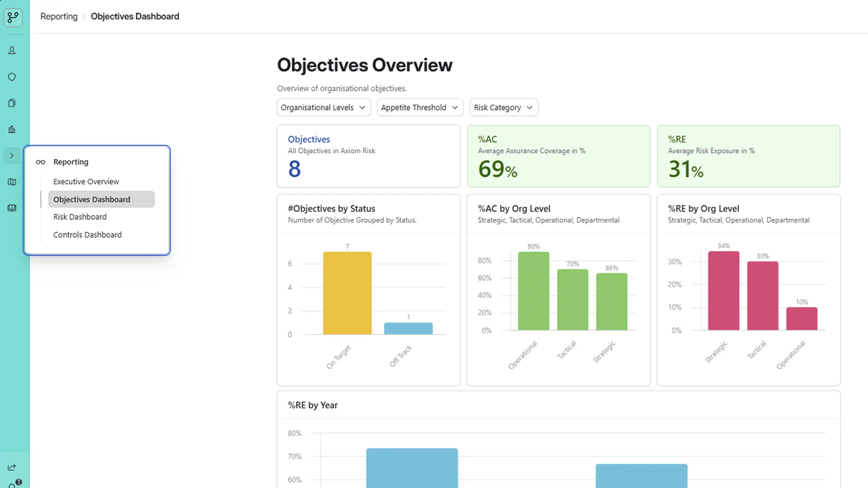Select Objectives Dashboard in the Reporting menu
This screenshot has width=868, height=488.
coord(101,199)
